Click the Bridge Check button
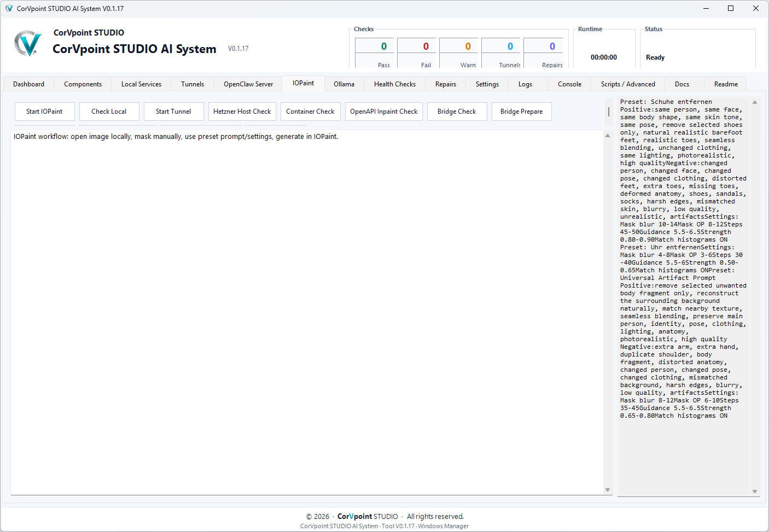Viewport: 769px width, 532px height. pos(457,112)
